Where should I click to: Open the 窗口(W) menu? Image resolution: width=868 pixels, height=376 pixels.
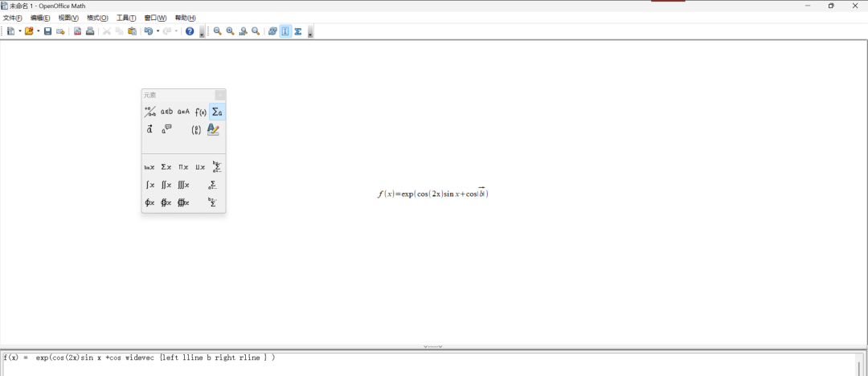[x=156, y=18]
